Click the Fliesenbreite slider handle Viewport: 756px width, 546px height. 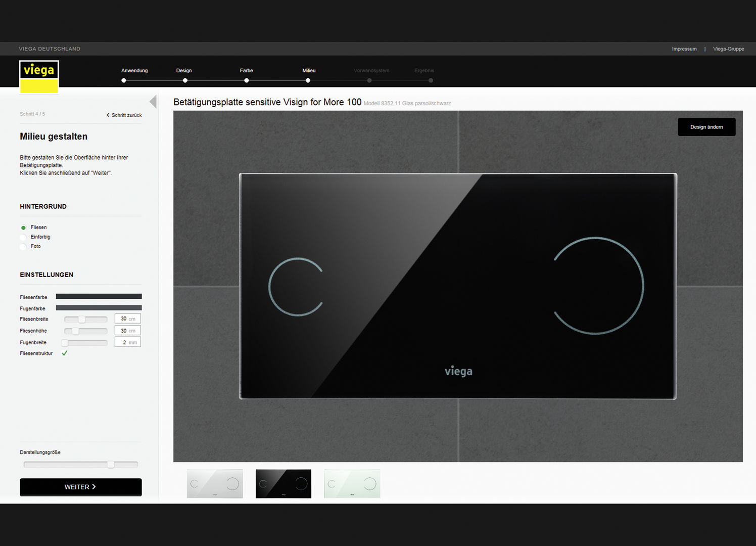(x=82, y=320)
